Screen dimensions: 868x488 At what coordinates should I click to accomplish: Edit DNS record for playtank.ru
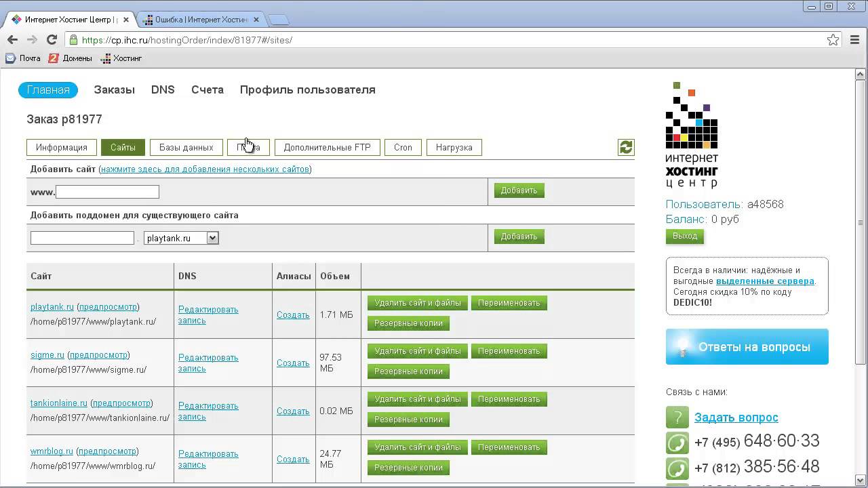click(208, 314)
